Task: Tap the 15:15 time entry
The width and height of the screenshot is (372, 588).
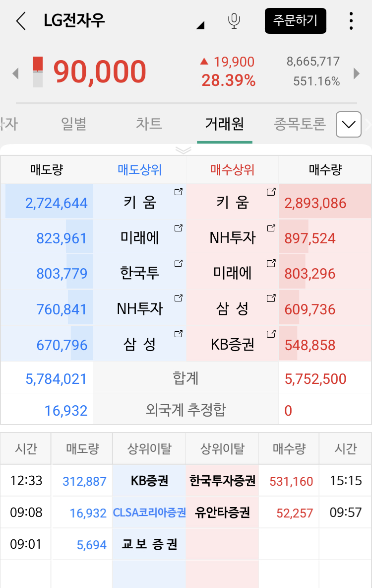Action: 346,481
